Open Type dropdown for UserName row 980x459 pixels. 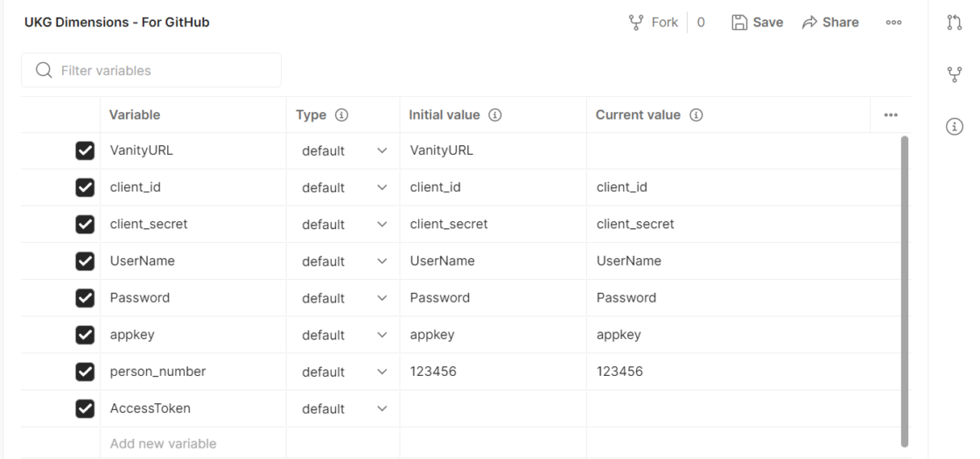(343, 261)
